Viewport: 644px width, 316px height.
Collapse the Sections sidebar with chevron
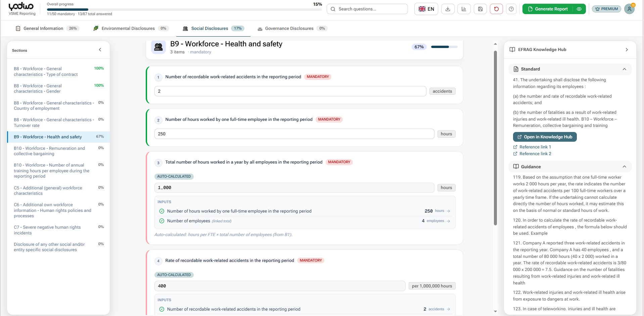[x=100, y=50]
